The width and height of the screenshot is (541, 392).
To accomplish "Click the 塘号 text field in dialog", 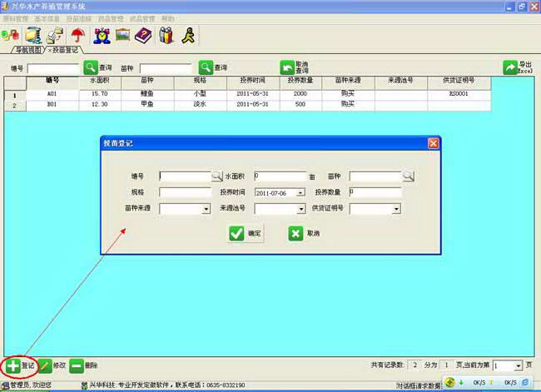I will pyautogui.click(x=186, y=176).
